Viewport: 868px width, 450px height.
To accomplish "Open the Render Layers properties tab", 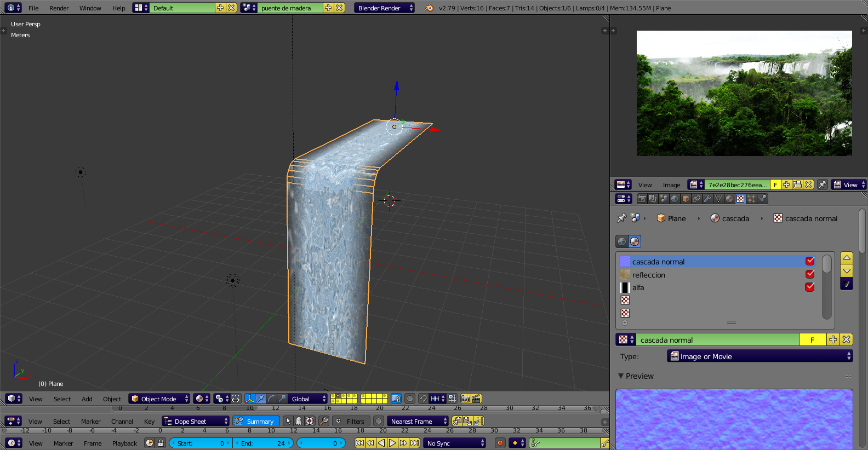I will [x=653, y=199].
